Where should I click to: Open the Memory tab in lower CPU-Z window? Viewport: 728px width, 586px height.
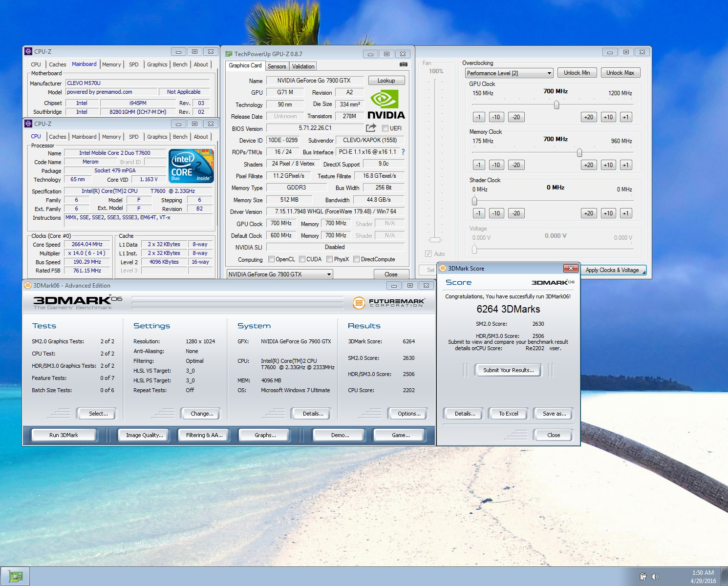(x=111, y=137)
